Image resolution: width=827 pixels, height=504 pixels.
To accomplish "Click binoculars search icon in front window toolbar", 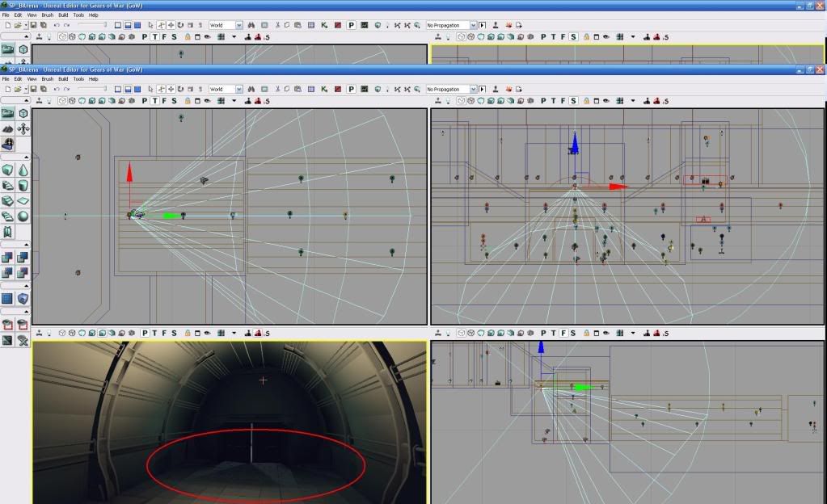I will (251, 90).
